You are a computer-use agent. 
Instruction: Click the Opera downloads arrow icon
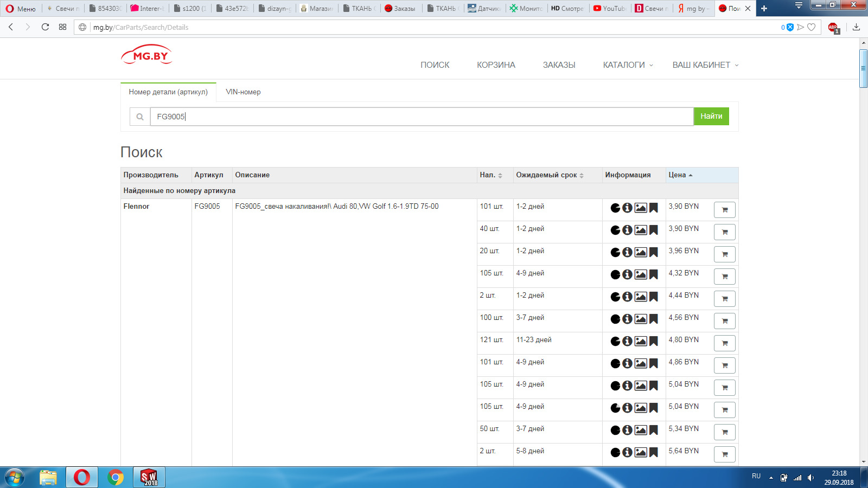(856, 27)
